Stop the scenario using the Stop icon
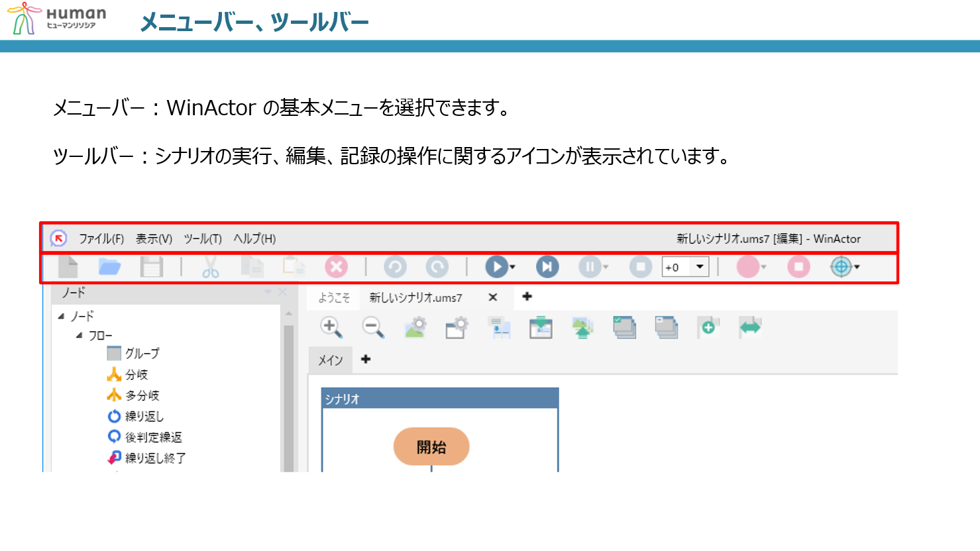Screen dimensions: 980x551 pos(640,266)
